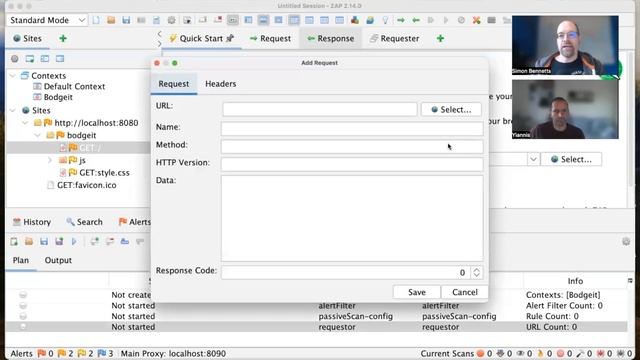Click the Open Session folder icon in the main toolbar
Viewport: 640px width, 360px height.
tap(111, 20)
